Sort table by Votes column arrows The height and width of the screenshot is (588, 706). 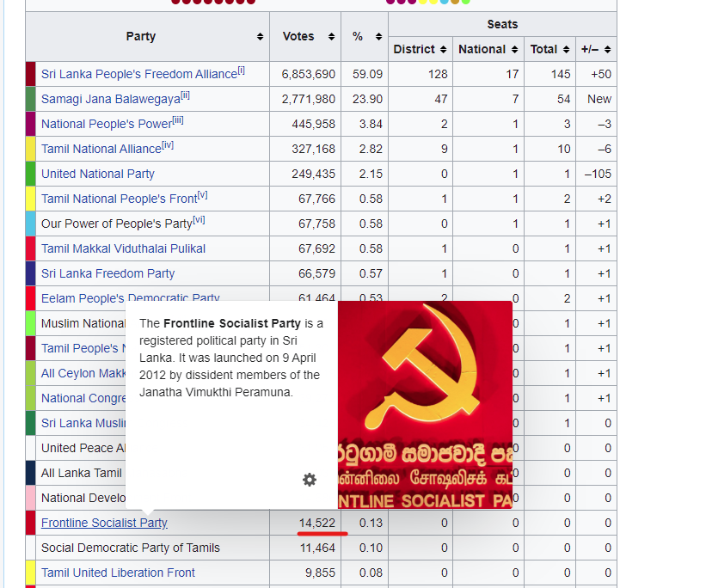coord(331,37)
